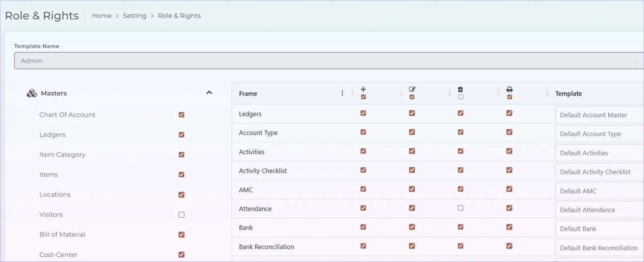Go to Home breadcrumb
Viewport: 644px width, 262px height.
pyautogui.click(x=102, y=16)
